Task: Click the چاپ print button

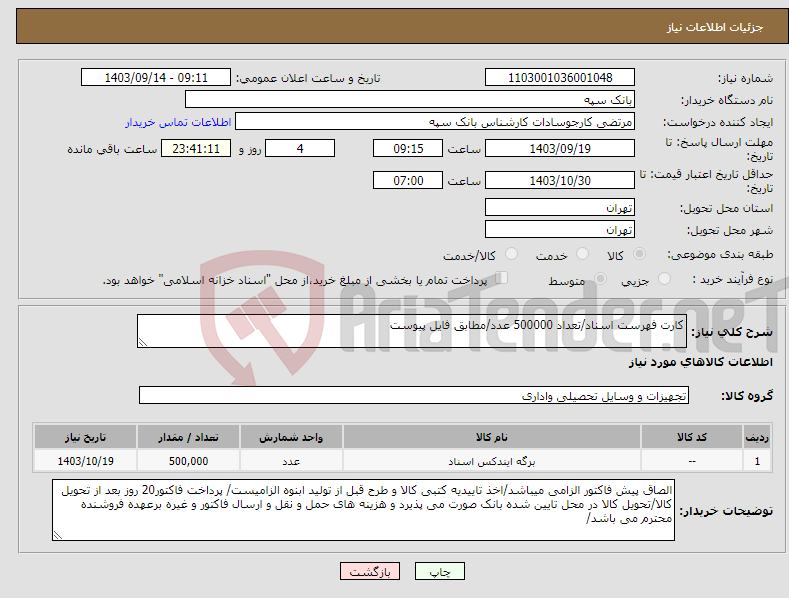Action: pos(440,571)
